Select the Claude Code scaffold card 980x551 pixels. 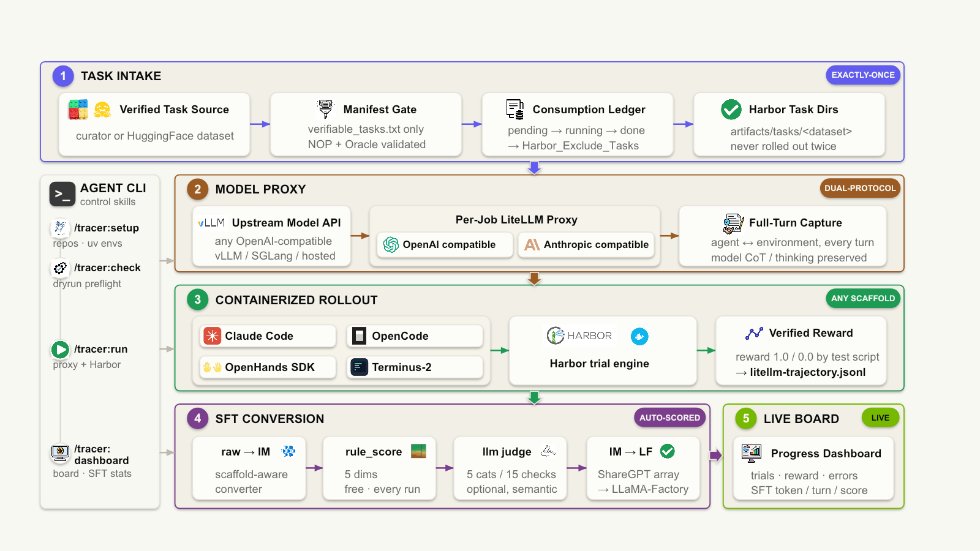[268, 335]
